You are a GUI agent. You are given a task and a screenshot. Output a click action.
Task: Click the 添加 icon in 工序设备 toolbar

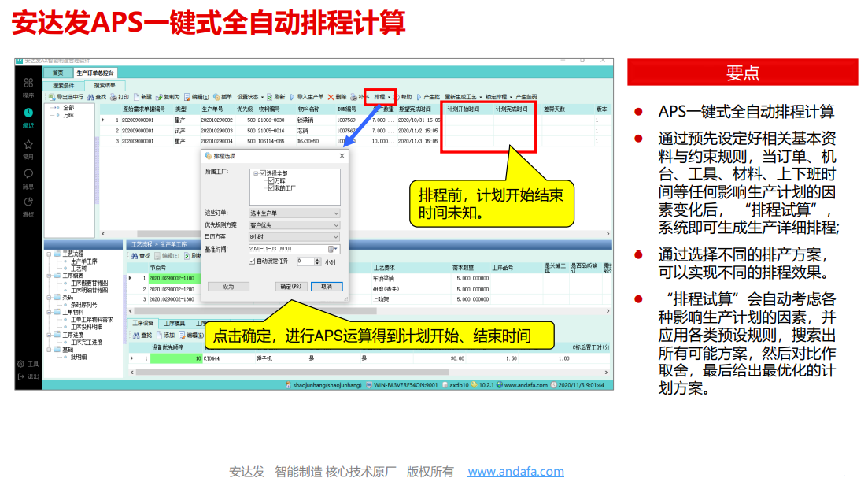coord(160,336)
